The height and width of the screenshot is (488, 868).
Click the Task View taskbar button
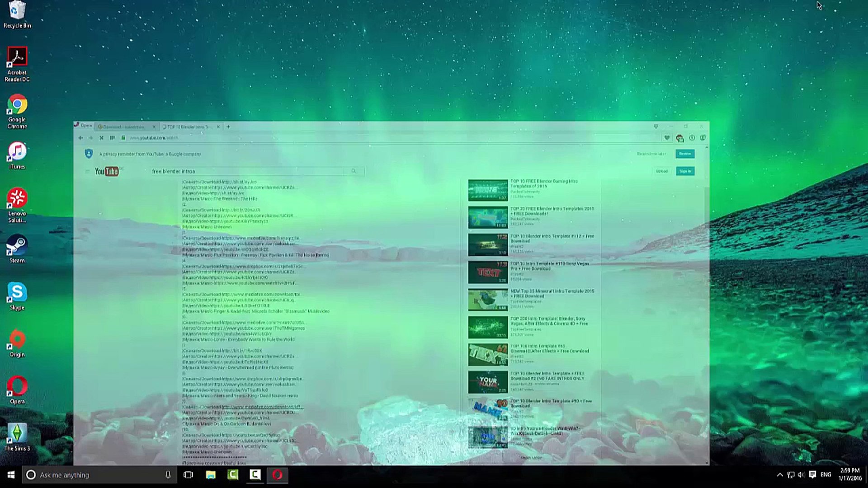(188, 474)
